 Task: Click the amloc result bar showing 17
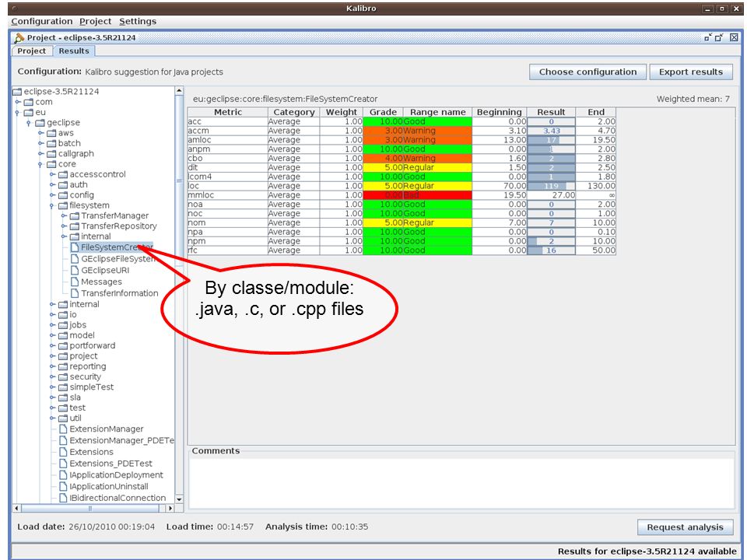[x=551, y=140]
